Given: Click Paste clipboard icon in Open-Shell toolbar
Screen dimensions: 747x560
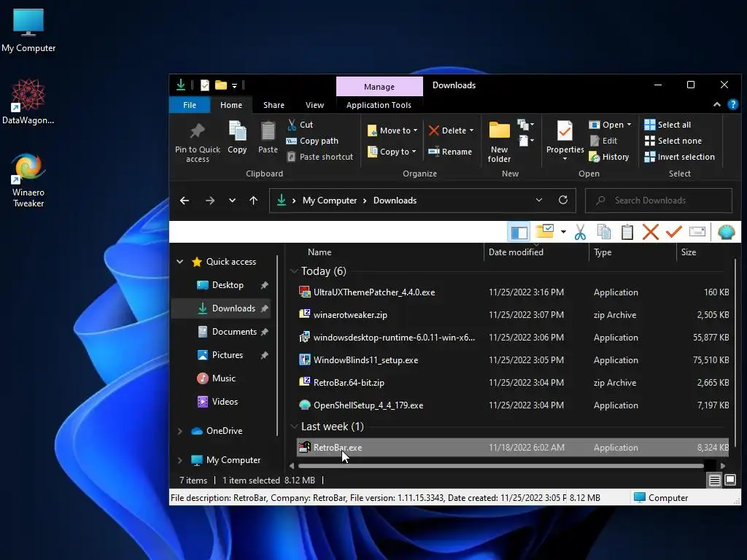Looking at the screenshot, I should (x=627, y=233).
